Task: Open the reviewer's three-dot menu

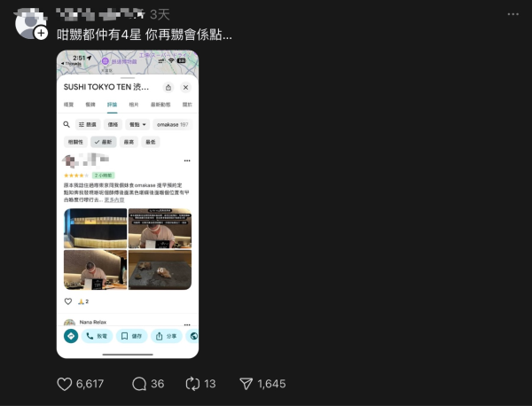Action: pos(187,160)
